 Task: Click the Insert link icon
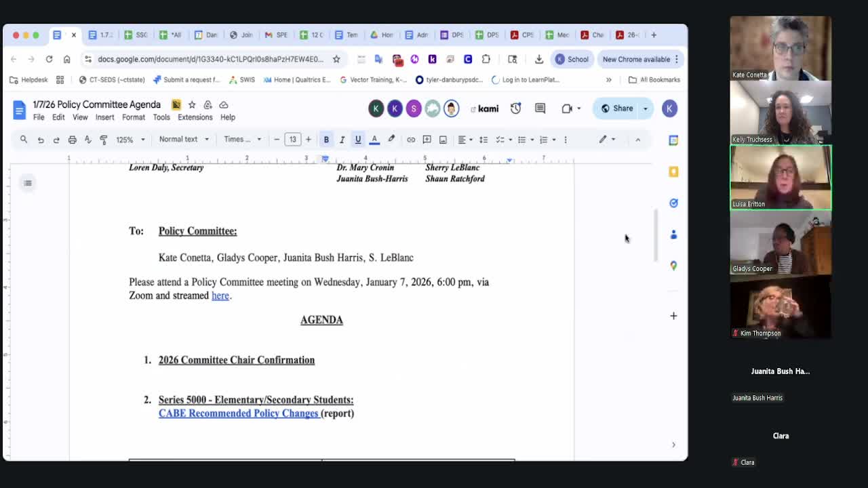[411, 140]
